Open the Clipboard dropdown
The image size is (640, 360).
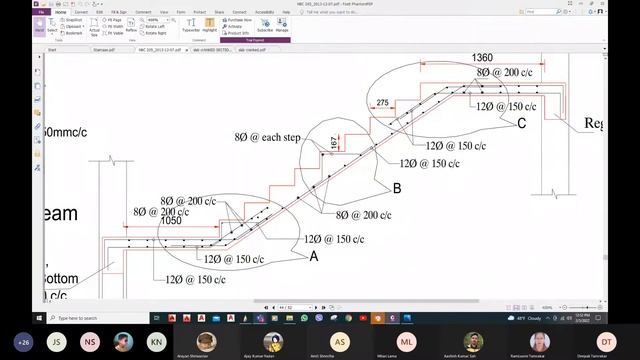click(x=72, y=26)
